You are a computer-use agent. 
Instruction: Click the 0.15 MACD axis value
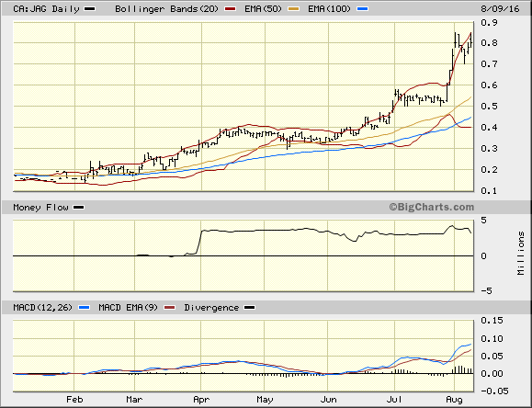492,321
